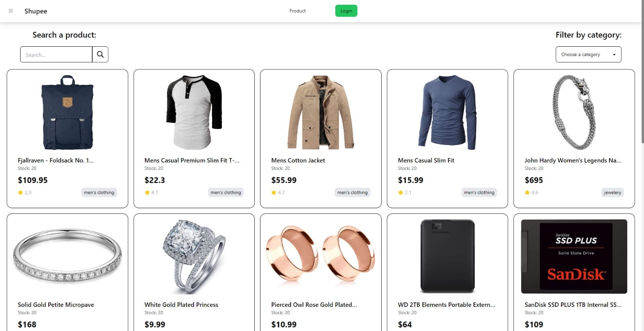
Task: Click the 4.7 rating value on Mens Cotton Jacket
Action: point(281,192)
